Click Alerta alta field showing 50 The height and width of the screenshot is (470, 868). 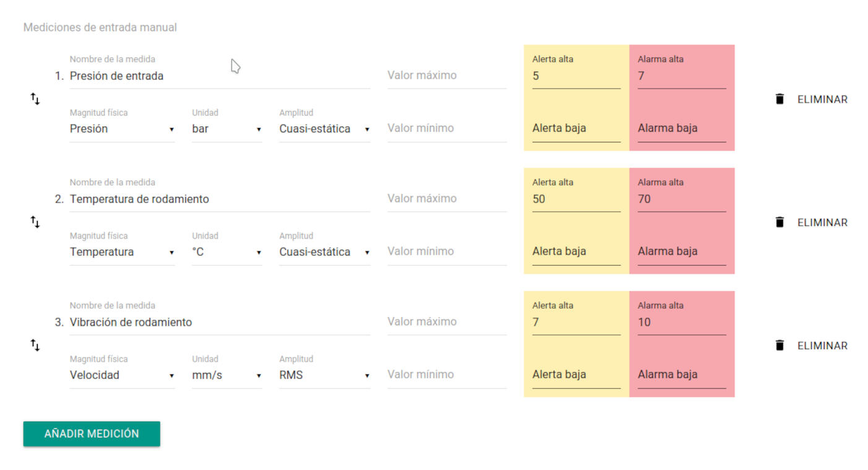(575, 199)
